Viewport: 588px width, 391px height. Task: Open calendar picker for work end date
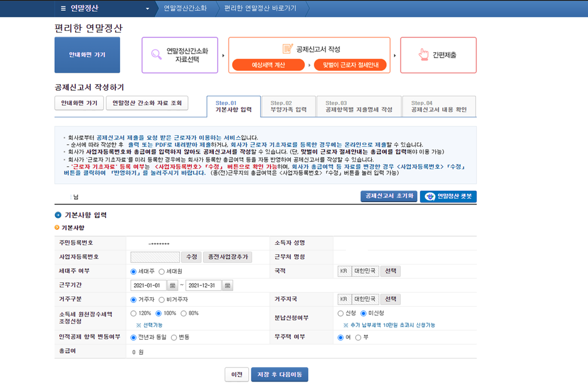[x=228, y=285]
